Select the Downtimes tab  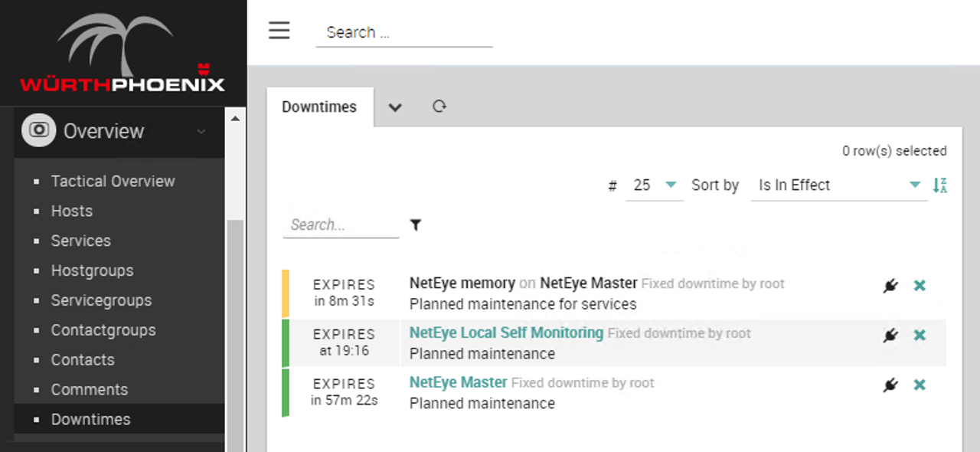coord(319,106)
